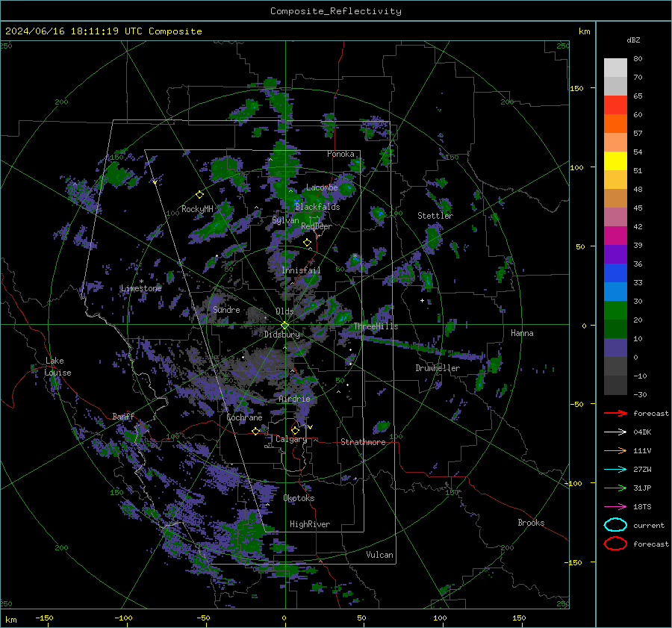Screen dimensions: 672x628
Task: Click the current legend label
Action: click(649, 525)
